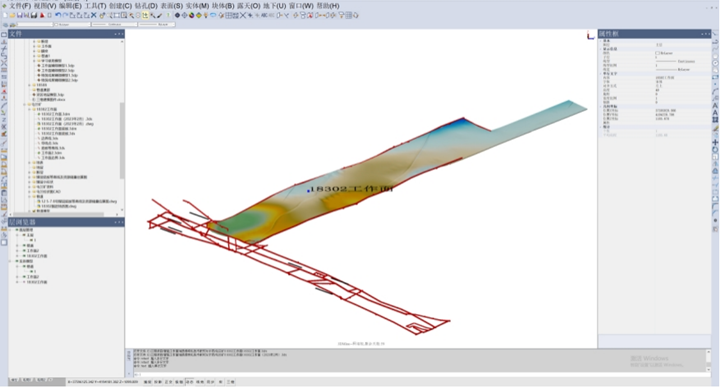
Task: Click the ABC text label tool icon
Action: coord(264,15)
